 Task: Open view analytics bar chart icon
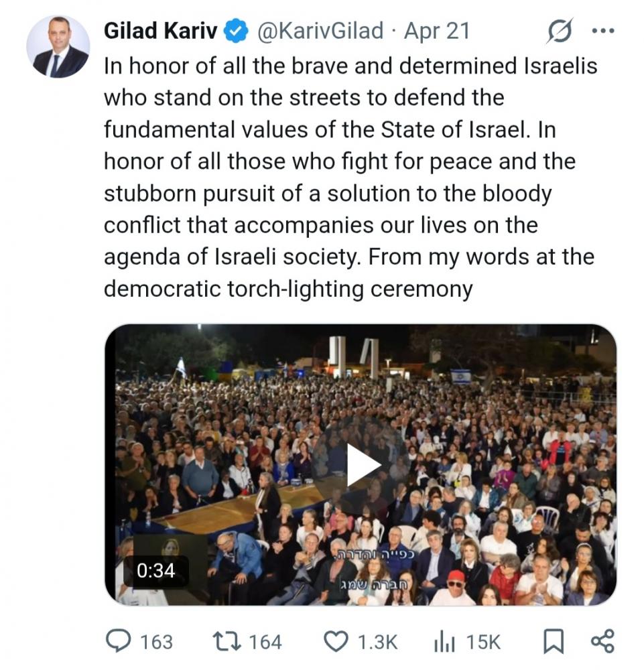click(x=444, y=642)
